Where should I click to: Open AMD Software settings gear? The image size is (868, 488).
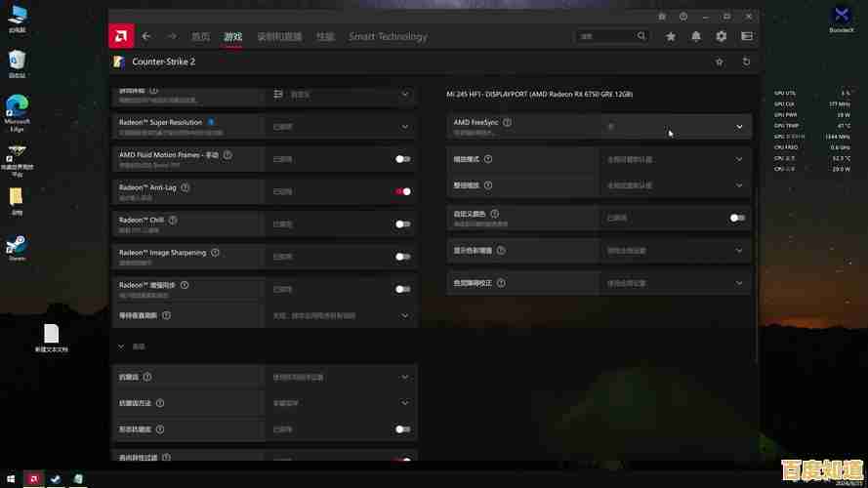point(722,36)
